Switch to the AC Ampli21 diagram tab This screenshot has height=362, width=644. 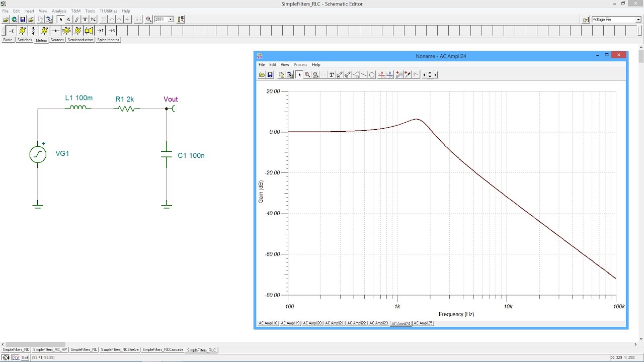[335, 323]
